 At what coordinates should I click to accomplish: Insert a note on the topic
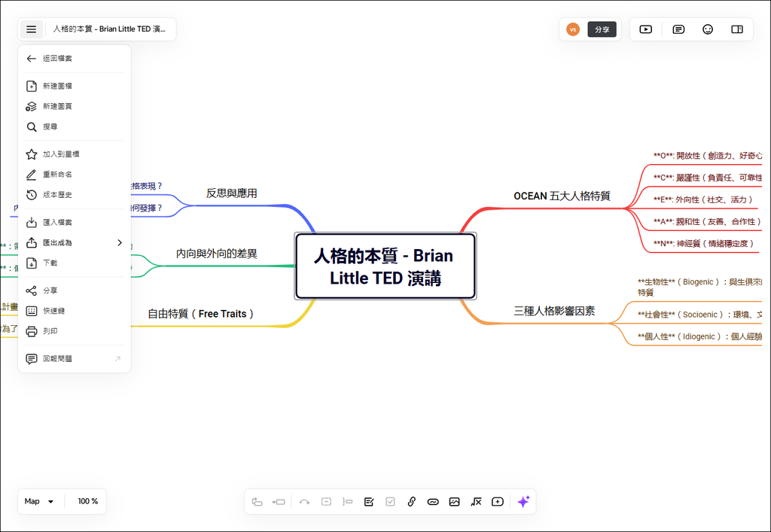pos(369,502)
